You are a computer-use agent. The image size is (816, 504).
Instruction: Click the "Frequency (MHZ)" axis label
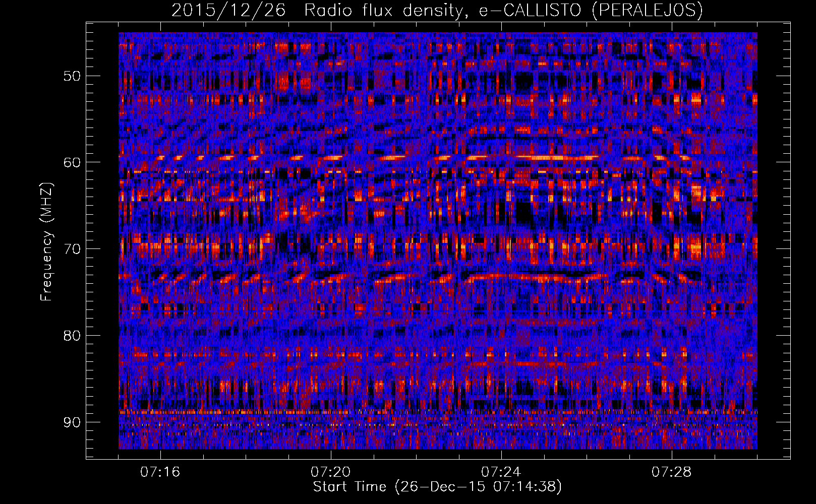tap(46, 242)
